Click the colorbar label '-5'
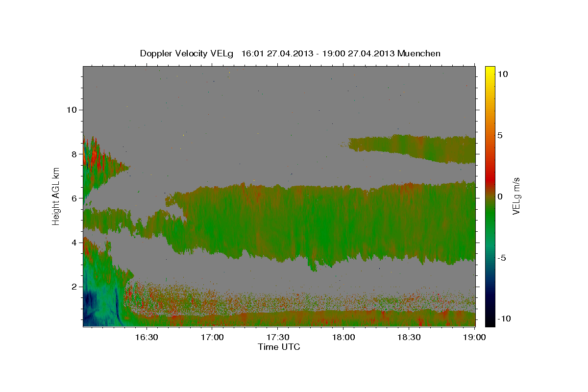This screenshot has height=392, width=588. [502, 258]
